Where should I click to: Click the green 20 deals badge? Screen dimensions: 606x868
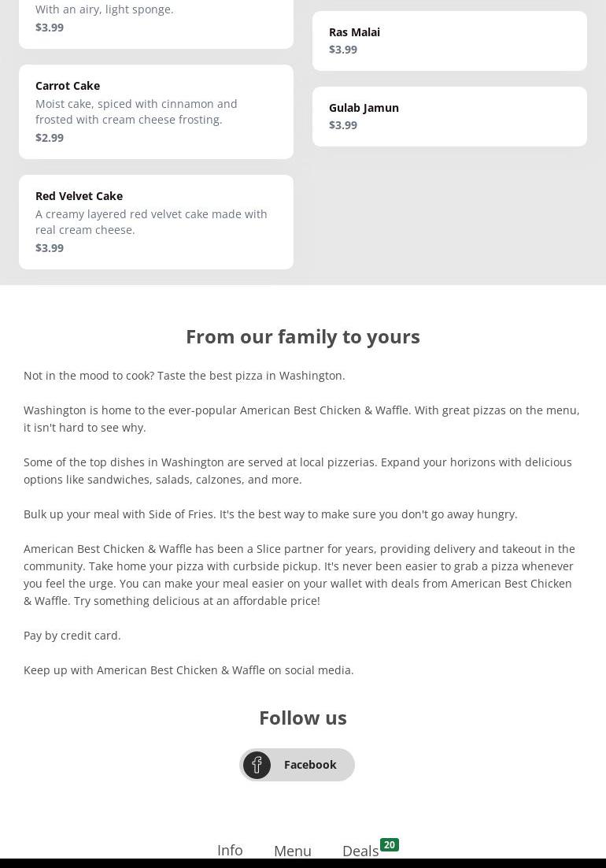389,844
